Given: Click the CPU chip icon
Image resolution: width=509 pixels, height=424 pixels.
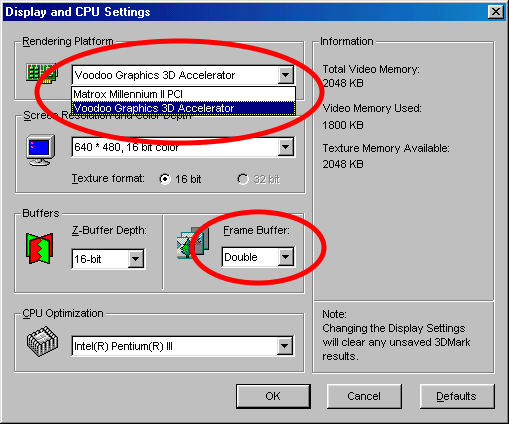Looking at the screenshot, I should tap(42, 341).
